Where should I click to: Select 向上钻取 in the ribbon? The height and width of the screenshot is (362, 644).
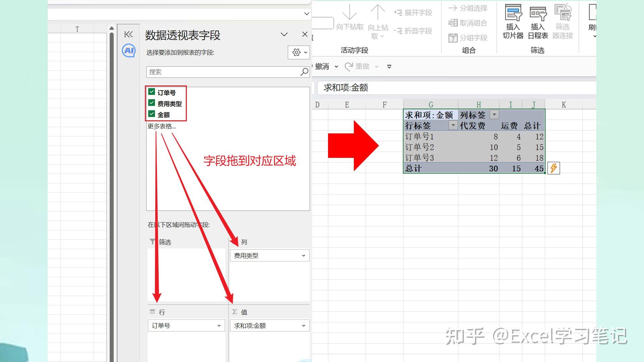[x=377, y=20]
